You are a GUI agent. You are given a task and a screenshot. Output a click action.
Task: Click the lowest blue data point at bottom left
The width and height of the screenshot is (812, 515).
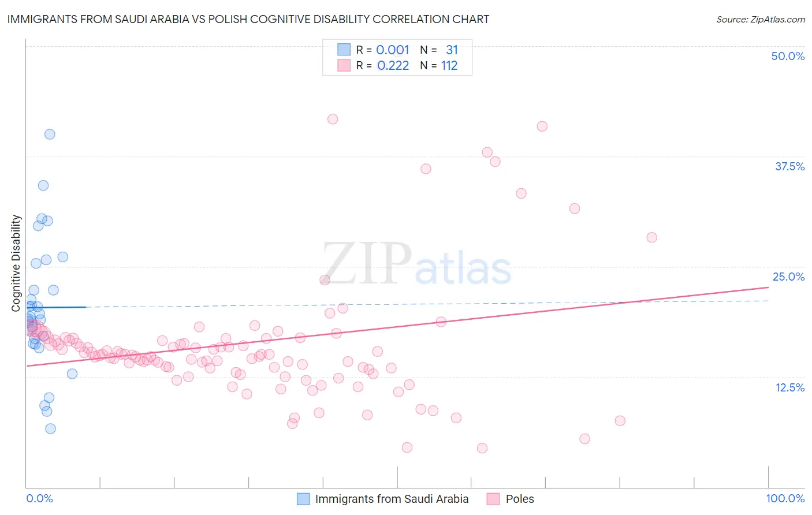click(50, 428)
